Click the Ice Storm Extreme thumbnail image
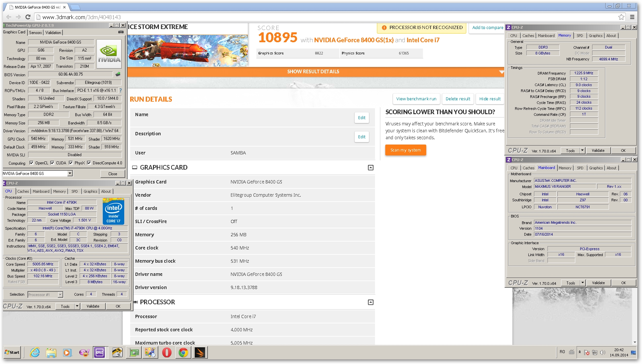This screenshot has height=364, width=642. [x=188, y=51]
